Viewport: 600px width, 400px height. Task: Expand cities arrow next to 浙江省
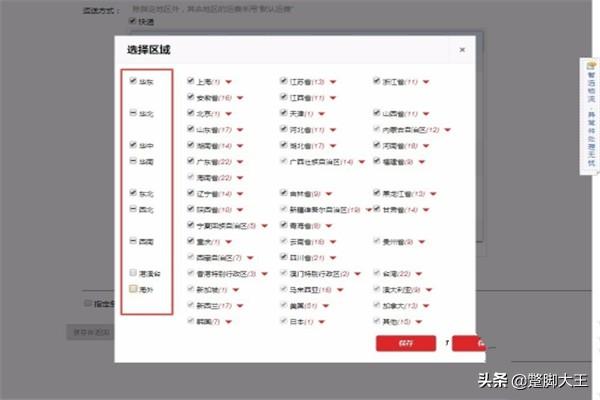(x=426, y=82)
